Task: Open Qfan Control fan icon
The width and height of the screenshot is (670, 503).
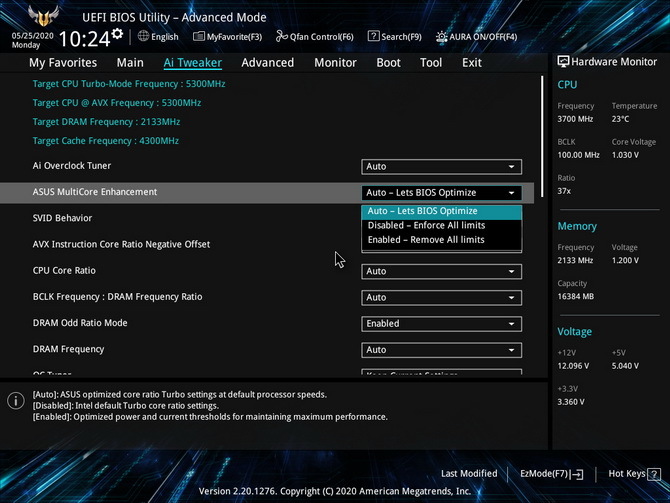Action: pyautogui.click(x=282, y=36)
